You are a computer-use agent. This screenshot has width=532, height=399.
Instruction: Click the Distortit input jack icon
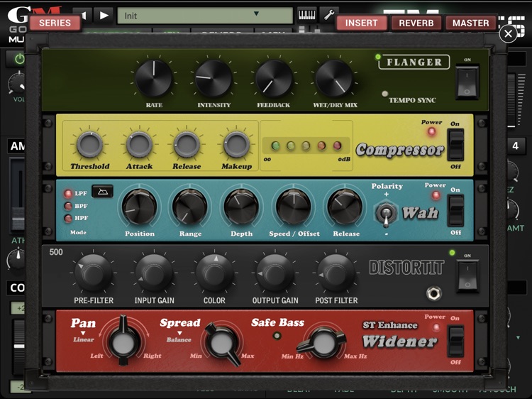(434, 293)
